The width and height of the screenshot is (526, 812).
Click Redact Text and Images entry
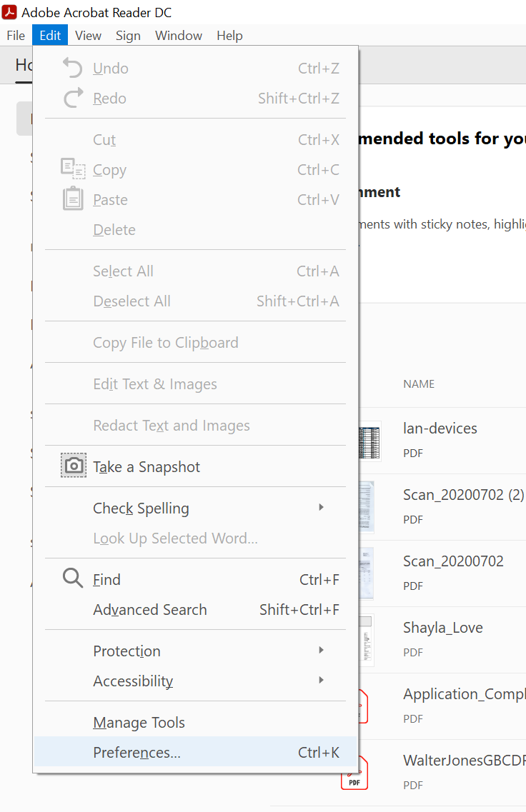(x=195, y=425)
